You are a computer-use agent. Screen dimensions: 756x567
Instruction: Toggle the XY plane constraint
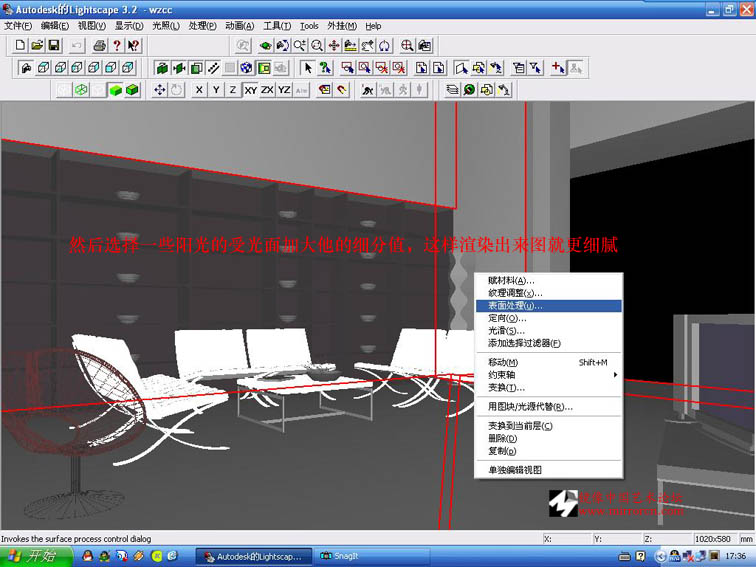click(250, 90)
